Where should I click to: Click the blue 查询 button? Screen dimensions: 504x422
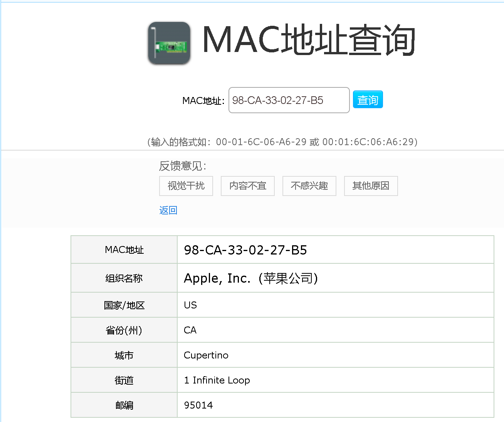[x=368, y=100]
